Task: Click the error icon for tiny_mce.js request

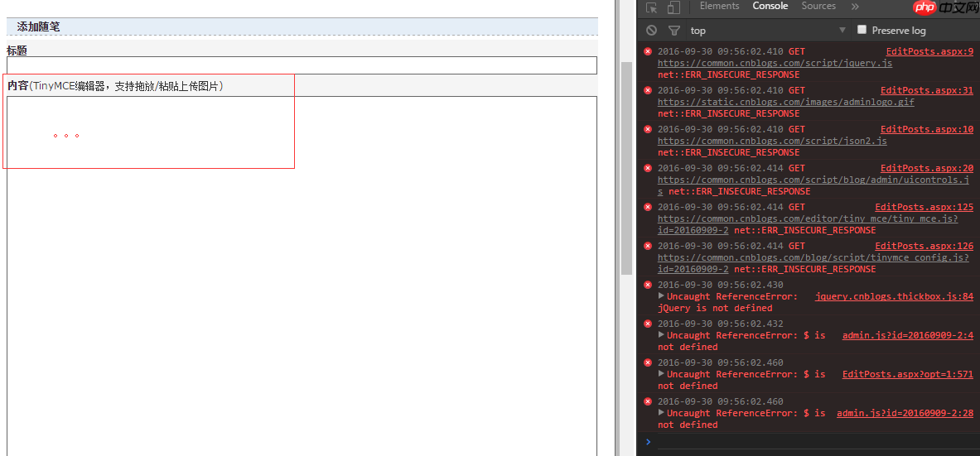Action: tap(648, 206)
